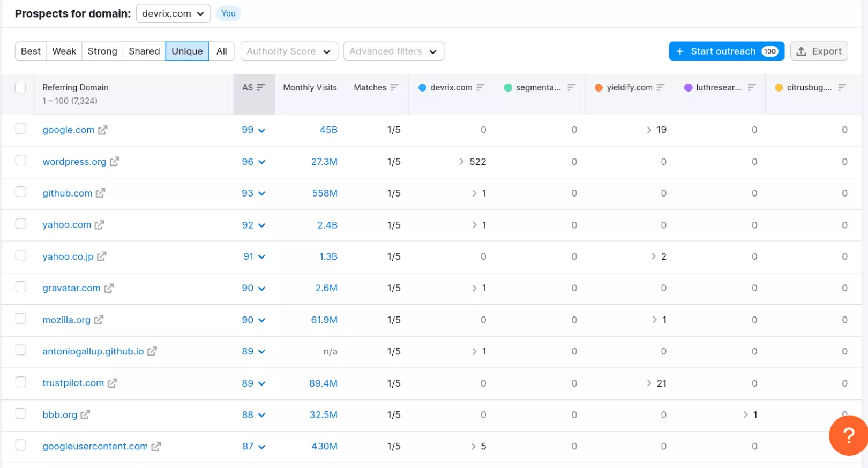This screenshot has width=868, height=468.
Task: Open the orange help question mark bubble
Action: 848,435
